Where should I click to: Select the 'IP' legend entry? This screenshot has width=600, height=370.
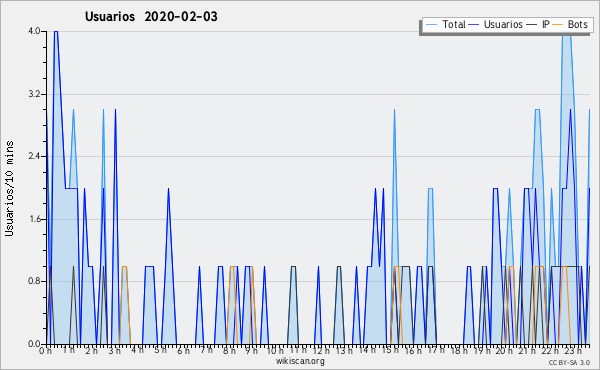pyautogui.click(x=546, y=24)
